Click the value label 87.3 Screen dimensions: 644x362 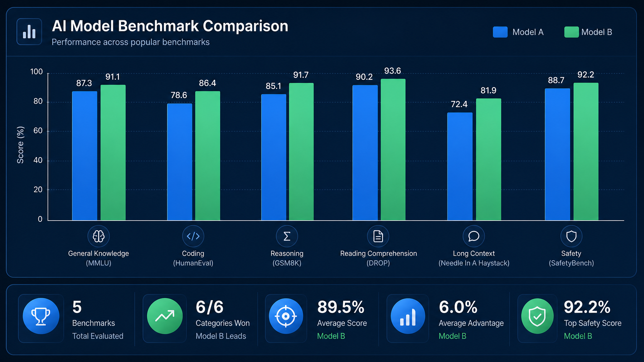click(84, 83)
